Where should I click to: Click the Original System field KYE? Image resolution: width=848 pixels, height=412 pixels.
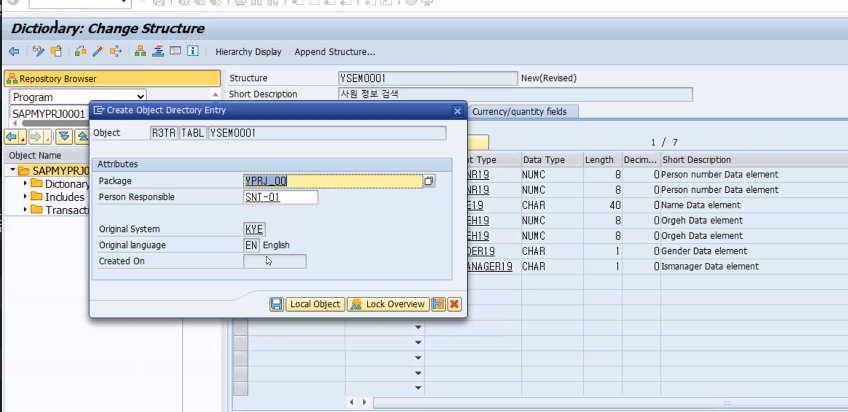tap(254, 229)
